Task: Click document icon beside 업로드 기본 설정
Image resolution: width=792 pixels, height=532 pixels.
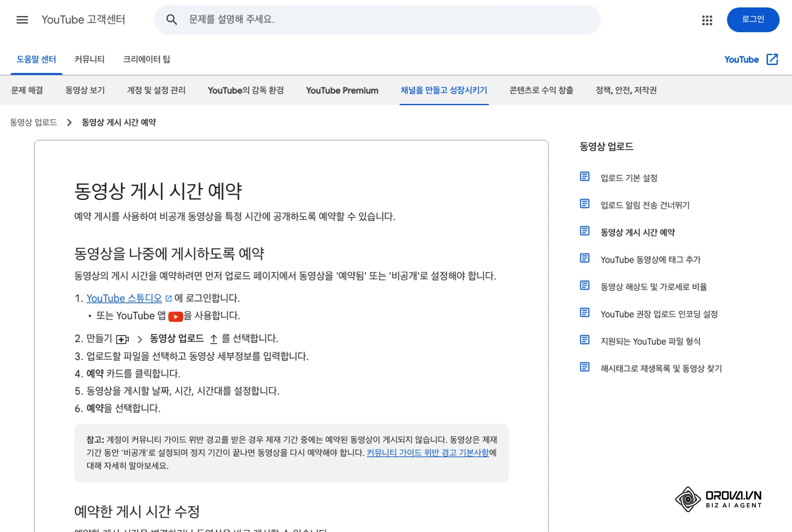Action: (585, 177)
